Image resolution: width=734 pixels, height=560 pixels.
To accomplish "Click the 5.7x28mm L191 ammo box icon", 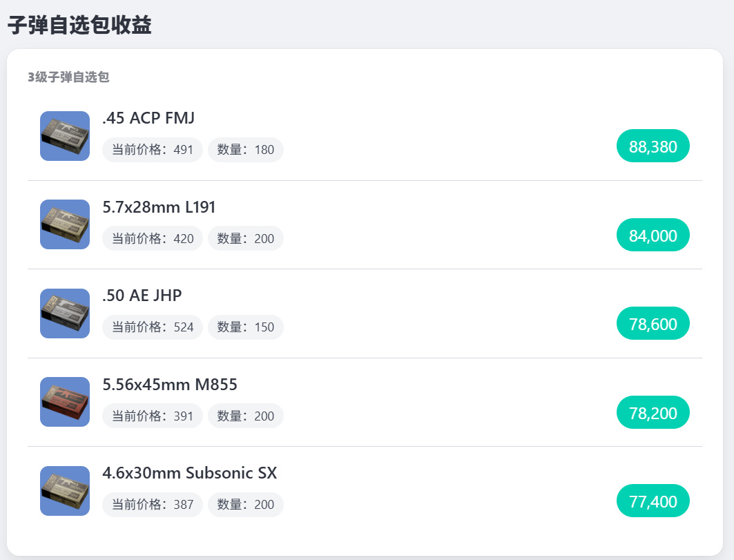I will 65,224.
